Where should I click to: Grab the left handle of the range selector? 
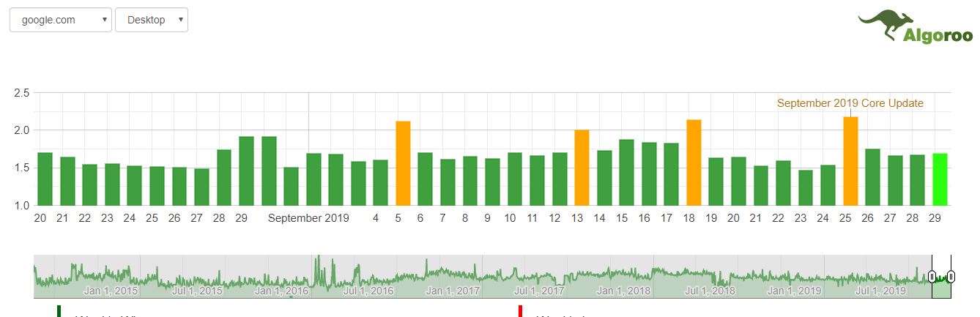932,277
